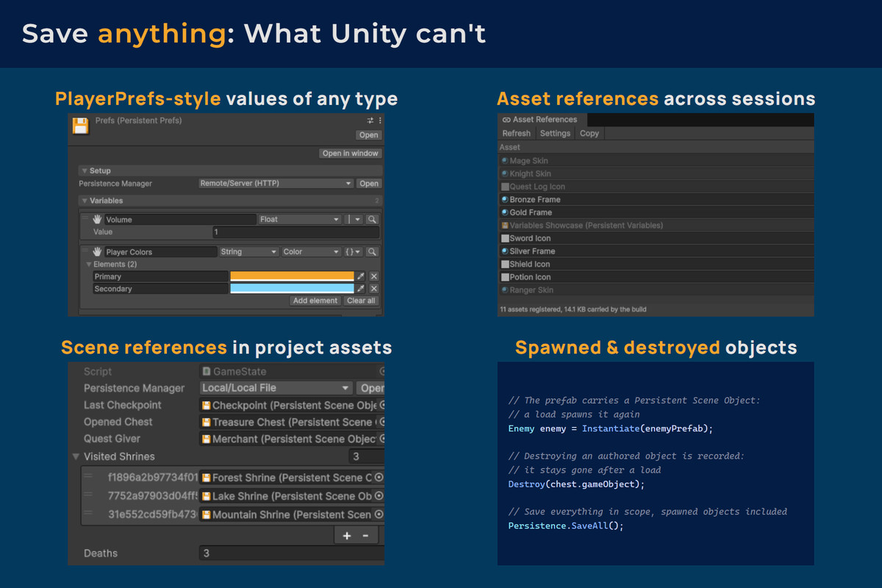The height and width of the screenshot is (588, 882).
Task: Open the String key type dropdown
Action: click(x=248, y=251)
